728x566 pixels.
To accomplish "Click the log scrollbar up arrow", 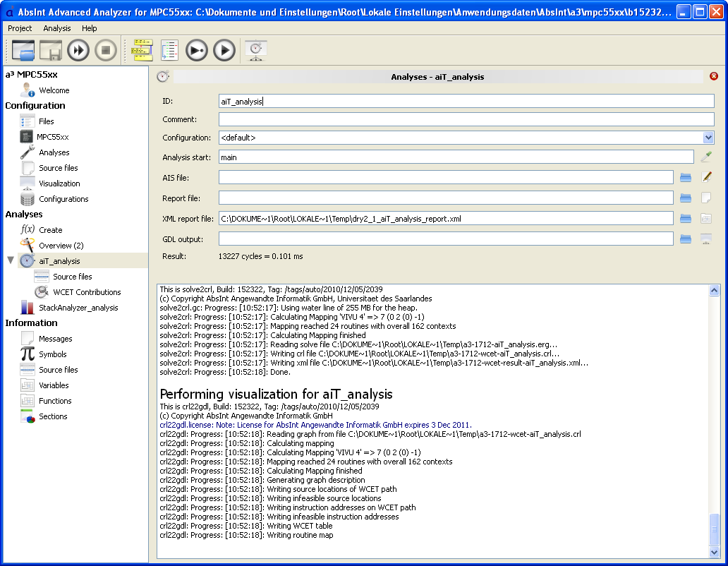I will click(x=714, y=290).
